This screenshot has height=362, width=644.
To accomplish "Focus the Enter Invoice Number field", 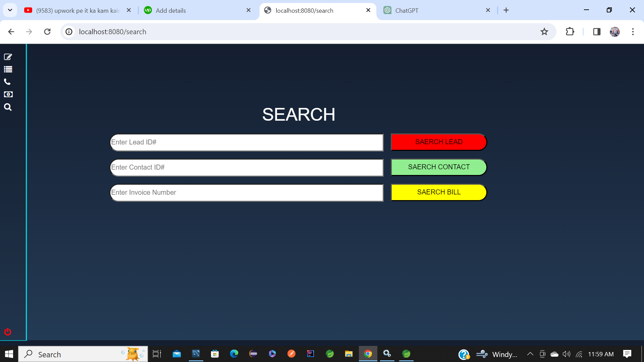I will (247, 193).
